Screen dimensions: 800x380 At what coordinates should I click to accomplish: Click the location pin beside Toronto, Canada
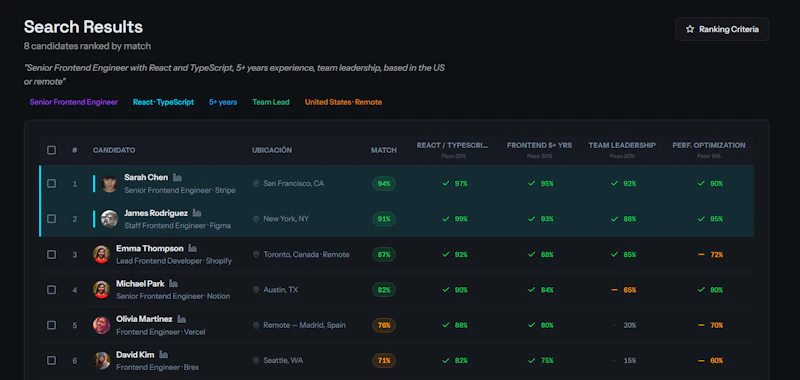point(256,255)
